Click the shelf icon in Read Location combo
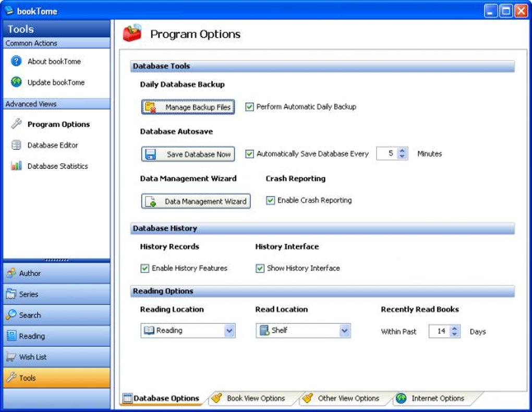532x412 pixels. tap(264, 330)
